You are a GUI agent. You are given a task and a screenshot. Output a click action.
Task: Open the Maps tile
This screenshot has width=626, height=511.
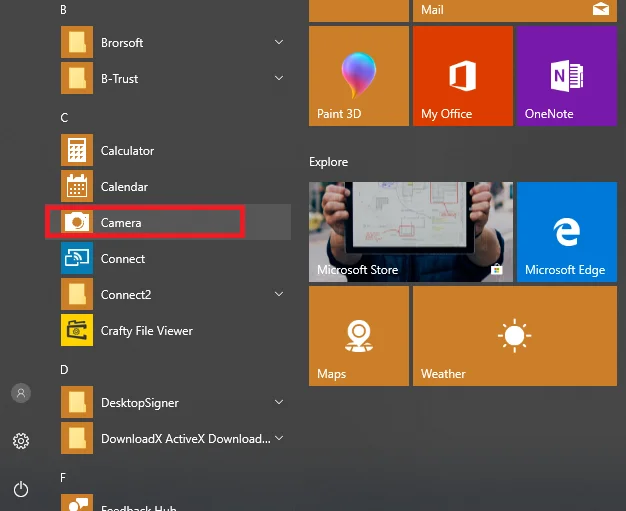[359, 336]
